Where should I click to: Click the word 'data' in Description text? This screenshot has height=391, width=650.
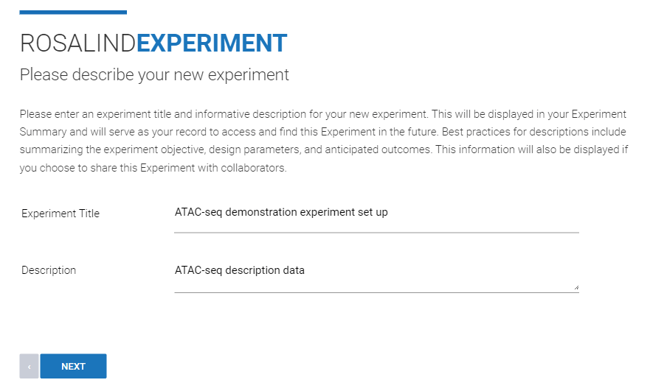click(x=293, y=270)
